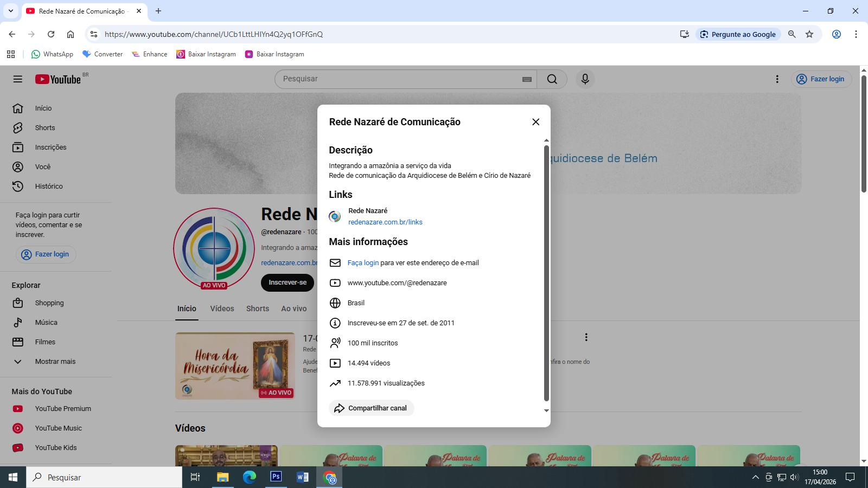Open the redenazare.com.br/links link

pyautogui.click(x=385, y=222)
